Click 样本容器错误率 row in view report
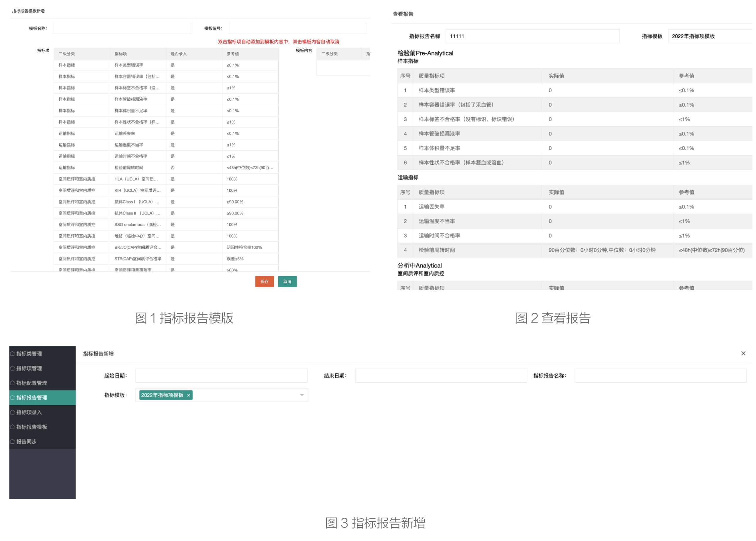The width and height of the screenshot is (756, 541). pyautogui.click(x=575, y=105)
